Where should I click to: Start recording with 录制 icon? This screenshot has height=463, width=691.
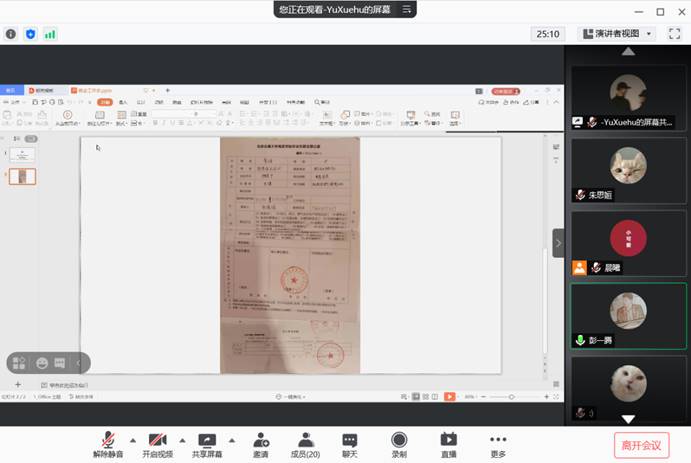[x=399, y=443]
